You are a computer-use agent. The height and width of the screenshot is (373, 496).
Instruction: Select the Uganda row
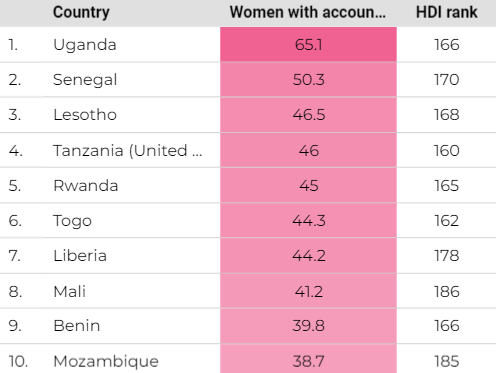[248, 44]
